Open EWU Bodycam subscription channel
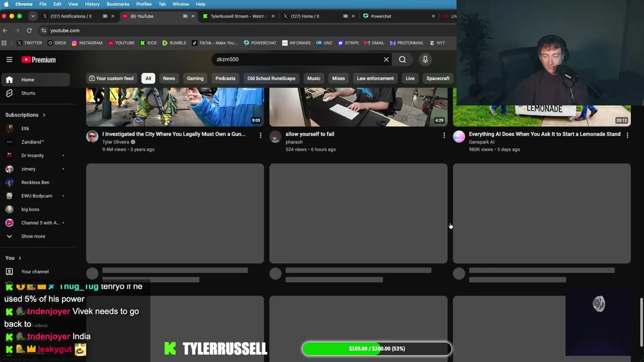This screenshot has width=644, height=362. coord(35,196)
